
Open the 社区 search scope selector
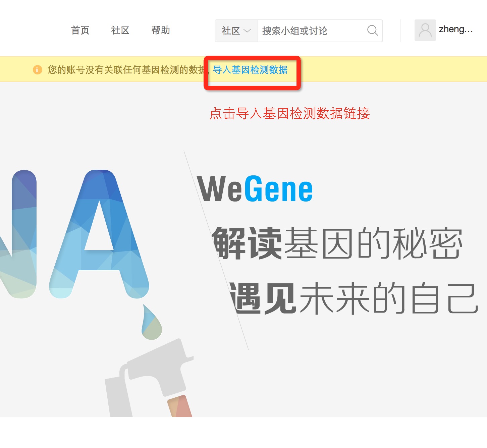(x=236, y=31)
